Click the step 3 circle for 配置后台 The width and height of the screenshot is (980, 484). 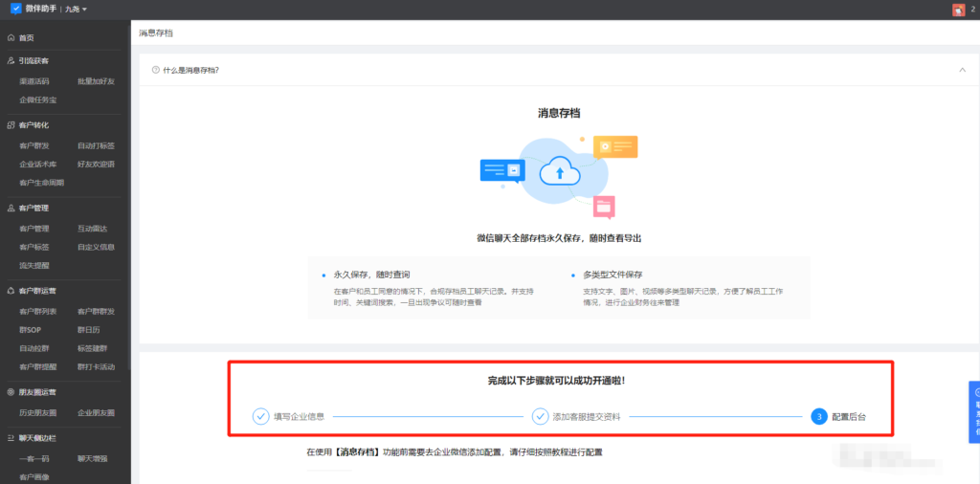[x=819, y=416]
